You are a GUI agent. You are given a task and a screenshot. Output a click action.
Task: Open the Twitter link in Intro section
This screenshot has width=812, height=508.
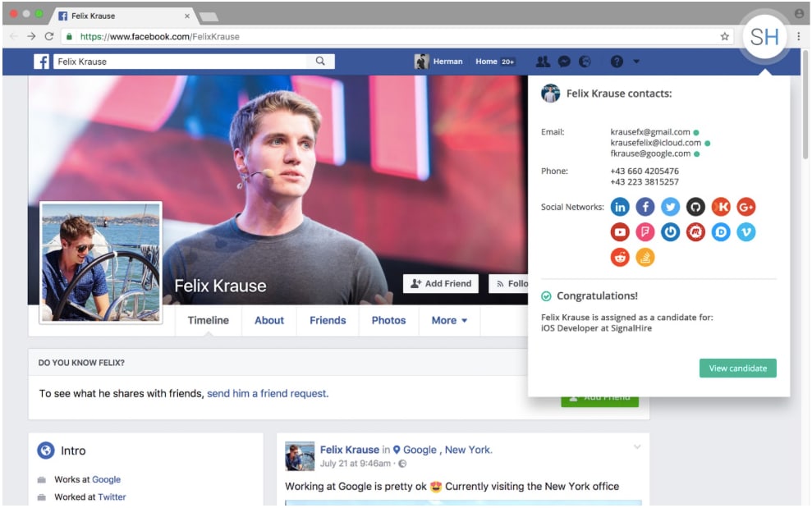click(x=112, y=497)
